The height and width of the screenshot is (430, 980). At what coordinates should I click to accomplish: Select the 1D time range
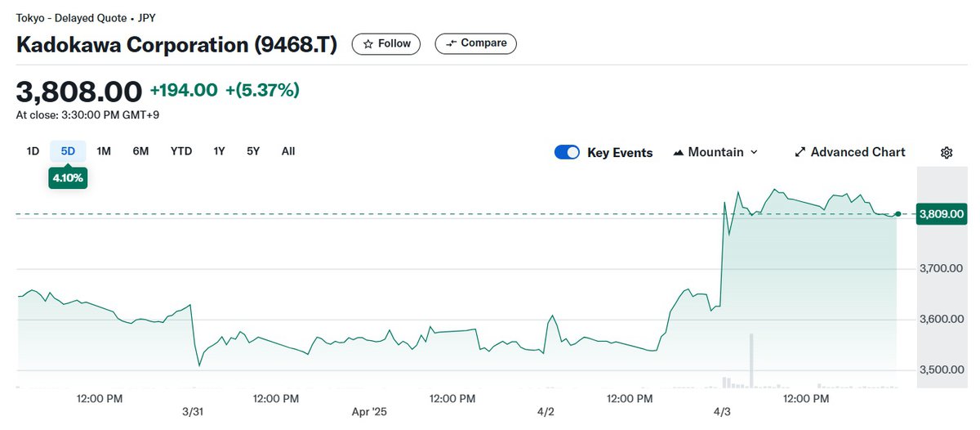point(33,151)
